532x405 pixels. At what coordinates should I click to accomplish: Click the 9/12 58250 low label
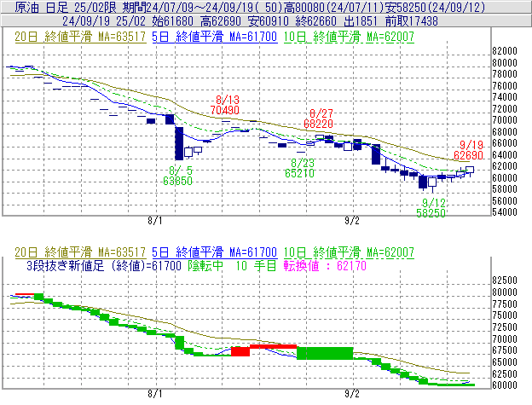coord(431,208)
